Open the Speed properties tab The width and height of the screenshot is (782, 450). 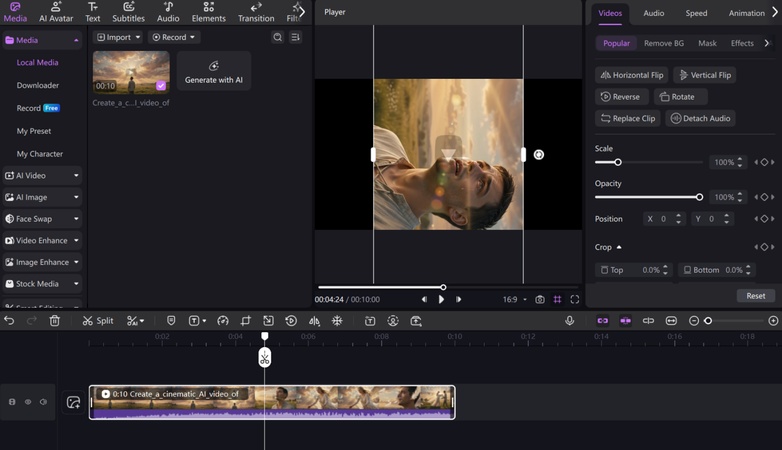(x=696, y=13)
